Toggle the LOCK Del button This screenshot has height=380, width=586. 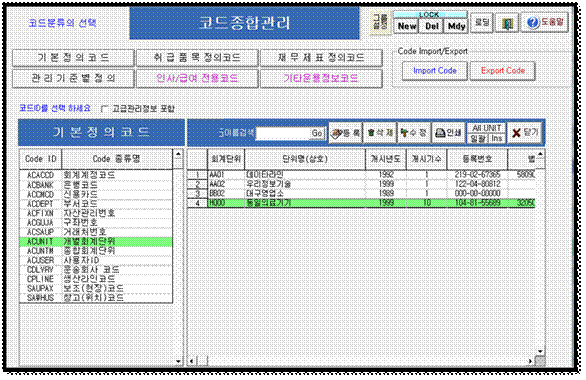(x=432, y=26)
